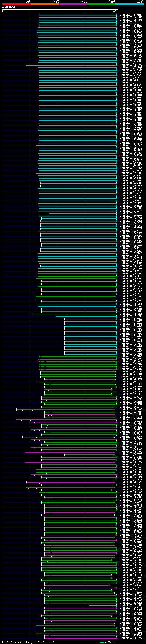Select label UniRef100_B3VWB4
This screenshot has height=644, width=146.
point(131,354)
